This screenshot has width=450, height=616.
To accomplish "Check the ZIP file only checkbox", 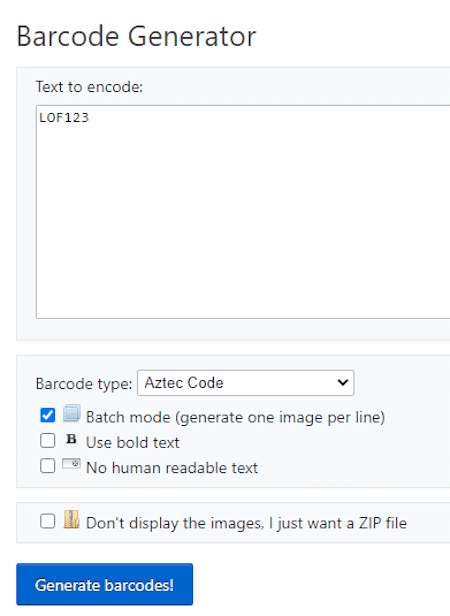I will coord(48,521).
